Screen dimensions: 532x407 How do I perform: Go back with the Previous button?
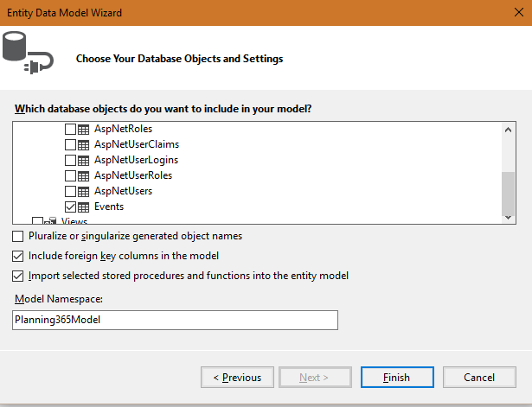tap(237, 378)
